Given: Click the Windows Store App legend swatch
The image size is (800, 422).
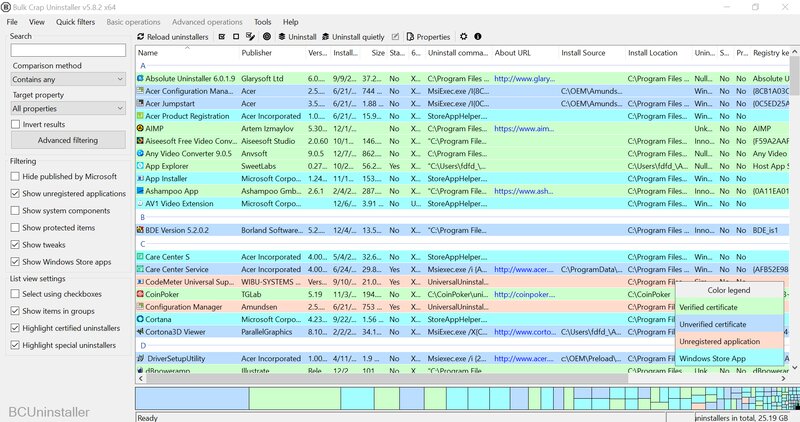Looking at the screenshot, I should [x=730, y=359].
